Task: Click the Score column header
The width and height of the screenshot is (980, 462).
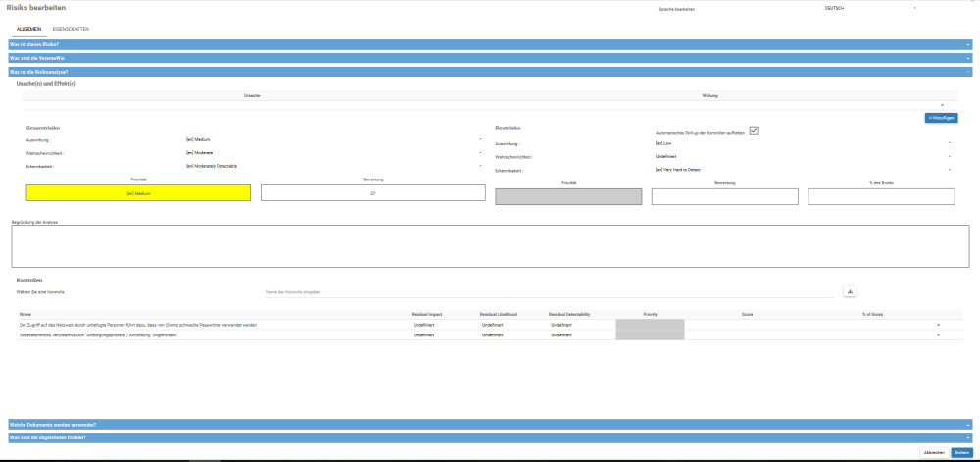Action: (x=747, y=314)
